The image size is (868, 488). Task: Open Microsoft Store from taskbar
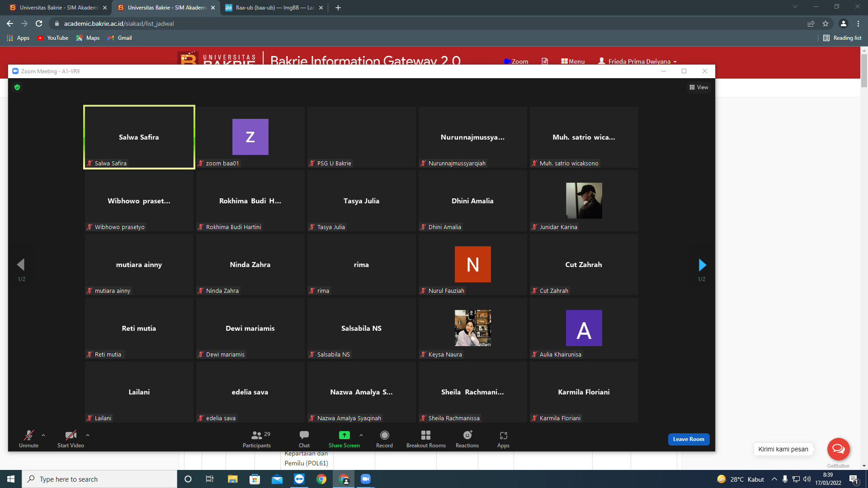click(255, 479)
